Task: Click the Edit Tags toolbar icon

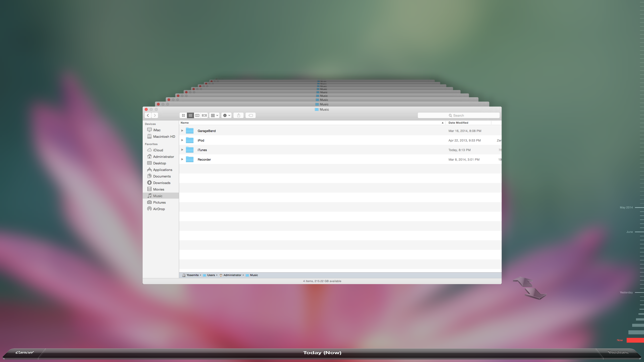Action: [x=251, y=115]
